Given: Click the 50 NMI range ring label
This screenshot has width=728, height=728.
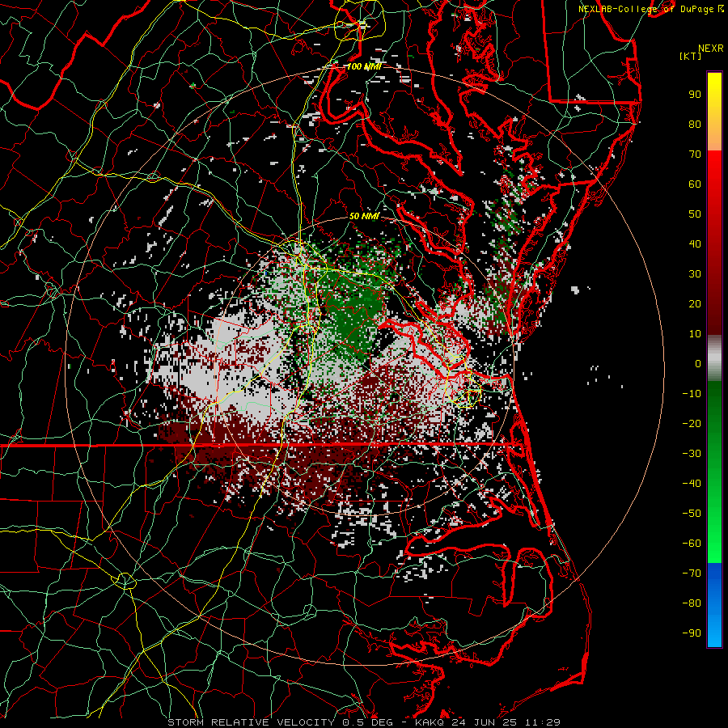Looking at the screenshot, I should pos(364,216).
